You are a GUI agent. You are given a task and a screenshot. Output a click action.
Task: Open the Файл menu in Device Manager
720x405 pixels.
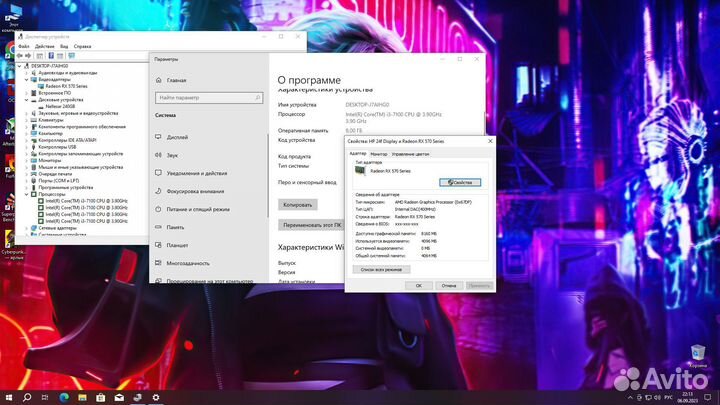pyautogui.click(x=24, y=46)
